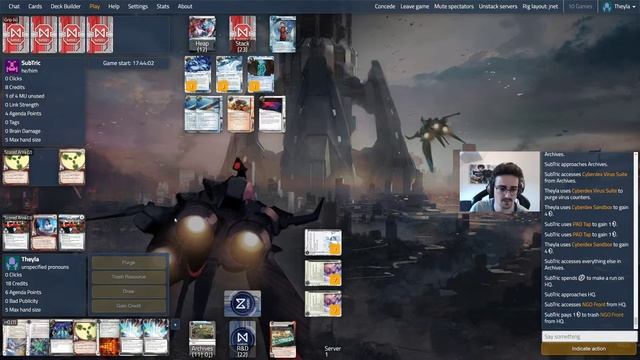
Task: Click SubTric's purple avatar icon
Action: coord(12,66)
